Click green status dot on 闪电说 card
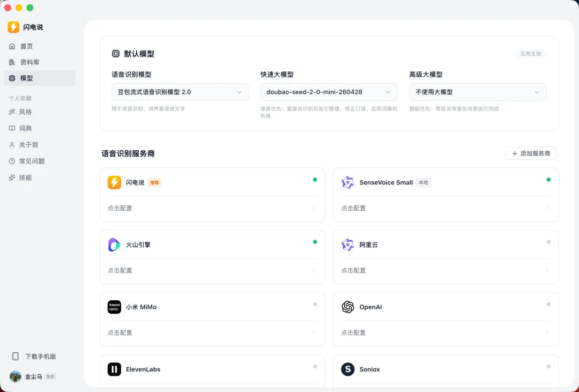 tap(315, 180)
